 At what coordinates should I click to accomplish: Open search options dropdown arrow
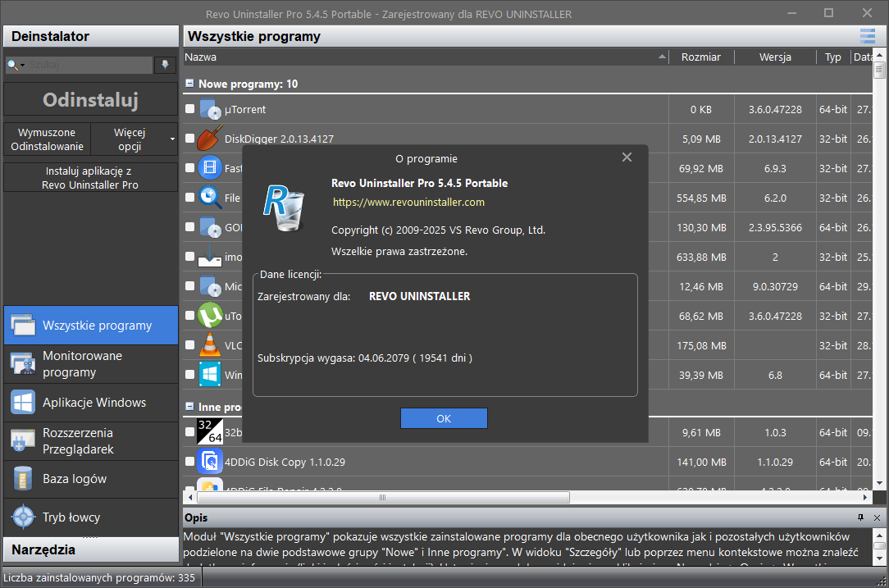click(x=22, y=66)
